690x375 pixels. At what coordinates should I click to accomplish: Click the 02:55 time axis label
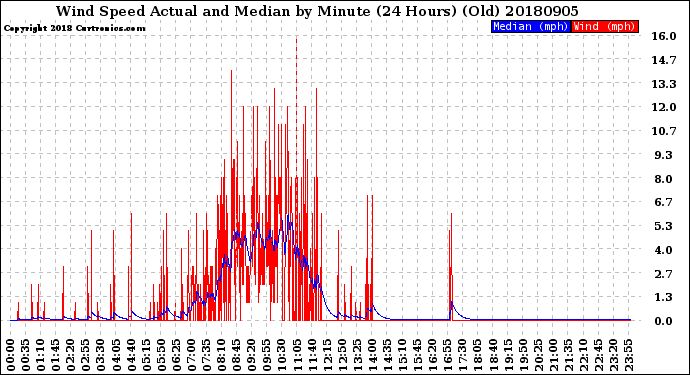click(86, 355)
